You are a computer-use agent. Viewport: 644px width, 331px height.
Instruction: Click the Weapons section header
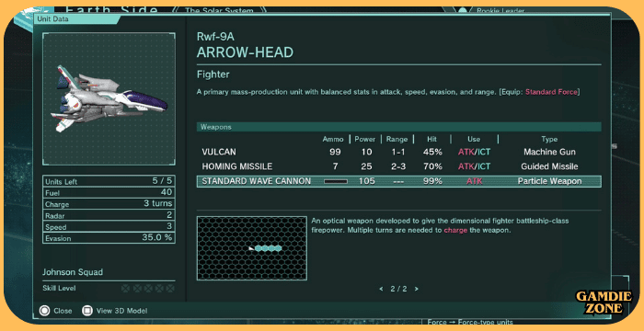(398, 127)
